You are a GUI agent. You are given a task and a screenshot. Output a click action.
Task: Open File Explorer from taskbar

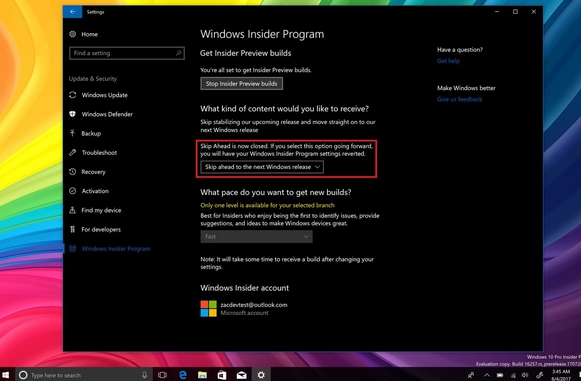tap(202, 375)
